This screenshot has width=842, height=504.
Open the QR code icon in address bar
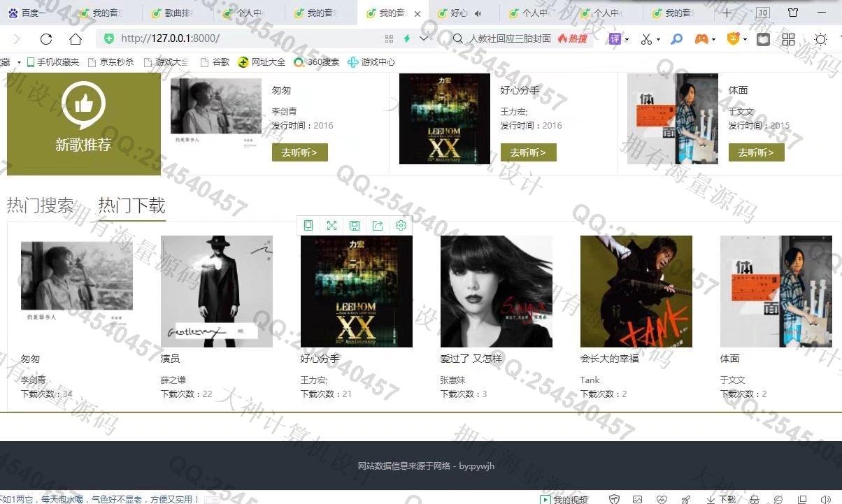pos(389,38)
